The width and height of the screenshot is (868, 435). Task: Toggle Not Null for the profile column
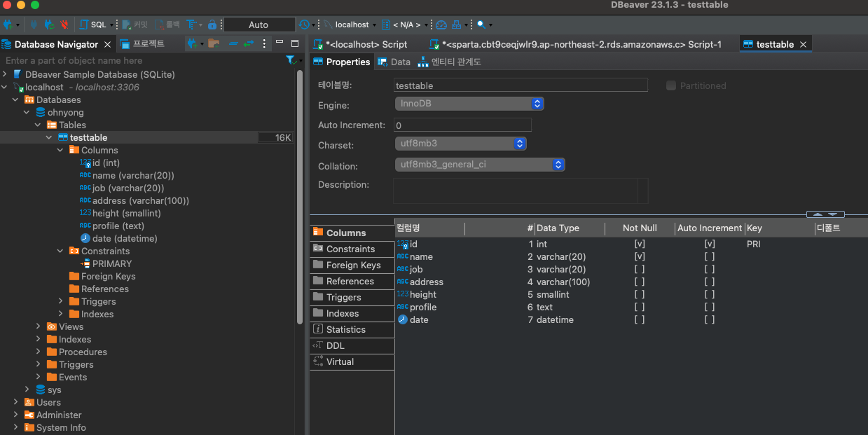tap(639, 308)
